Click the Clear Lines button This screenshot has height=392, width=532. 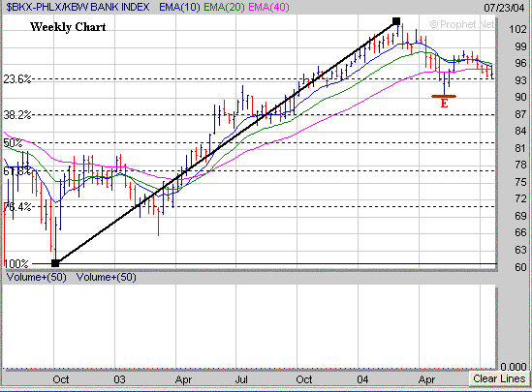(x=499, y=378)
